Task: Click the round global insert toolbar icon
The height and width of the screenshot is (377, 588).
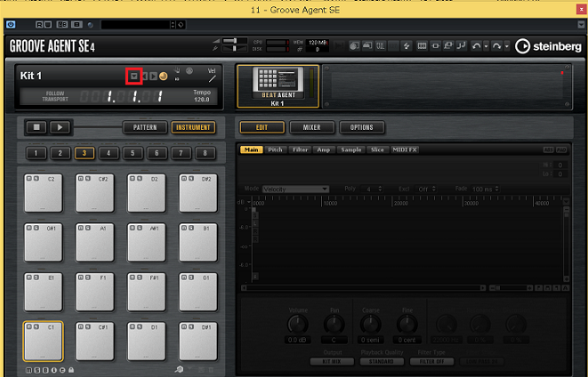Action: pos(354,46)
